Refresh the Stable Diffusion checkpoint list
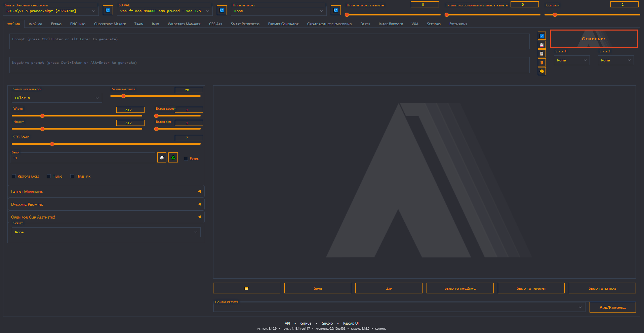Viewport: 644px width, 333px height. (x=108, y=10)
